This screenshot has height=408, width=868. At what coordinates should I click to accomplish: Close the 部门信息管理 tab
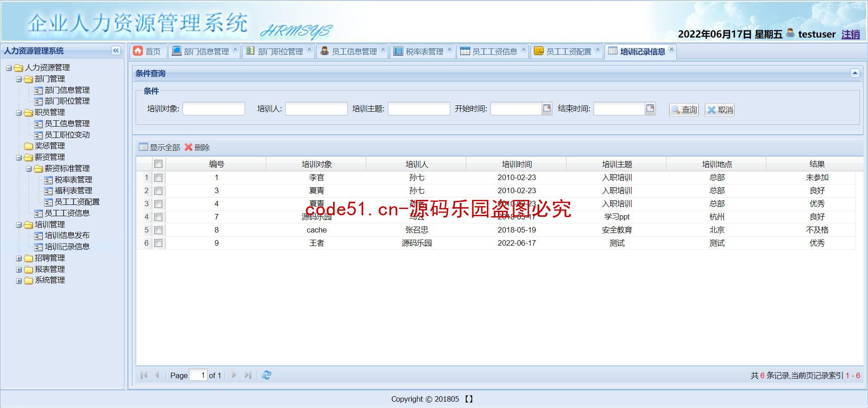point(235,49)
